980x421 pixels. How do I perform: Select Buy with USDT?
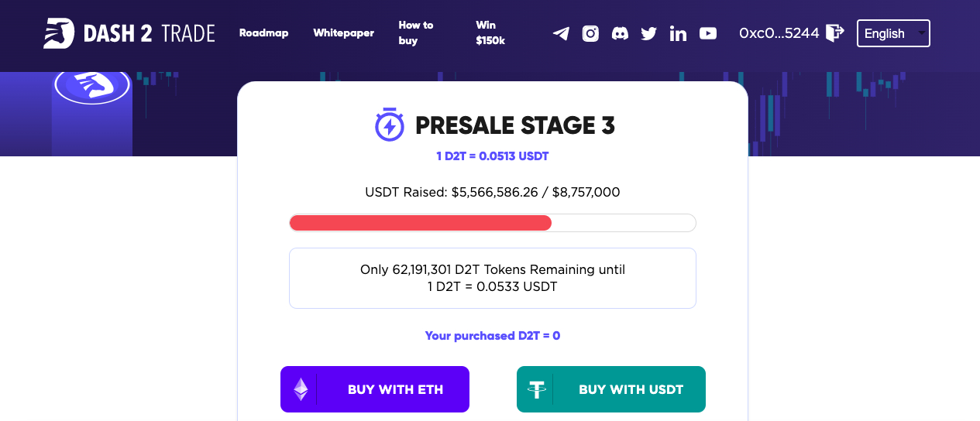(611, 389)
